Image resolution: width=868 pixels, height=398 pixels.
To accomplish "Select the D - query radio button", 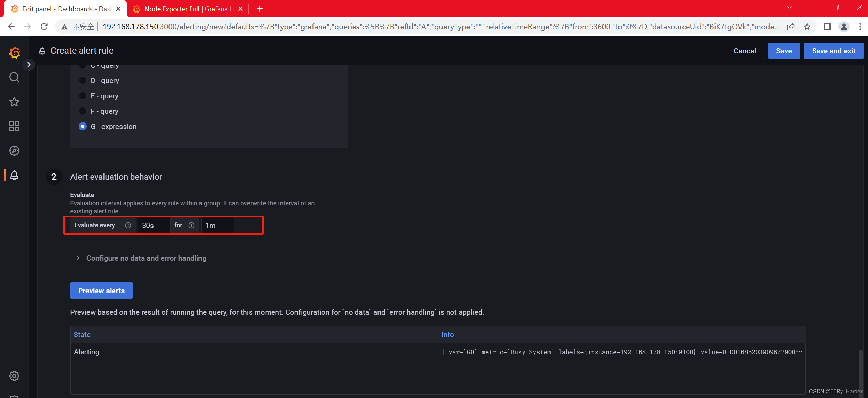I will 81,80.
